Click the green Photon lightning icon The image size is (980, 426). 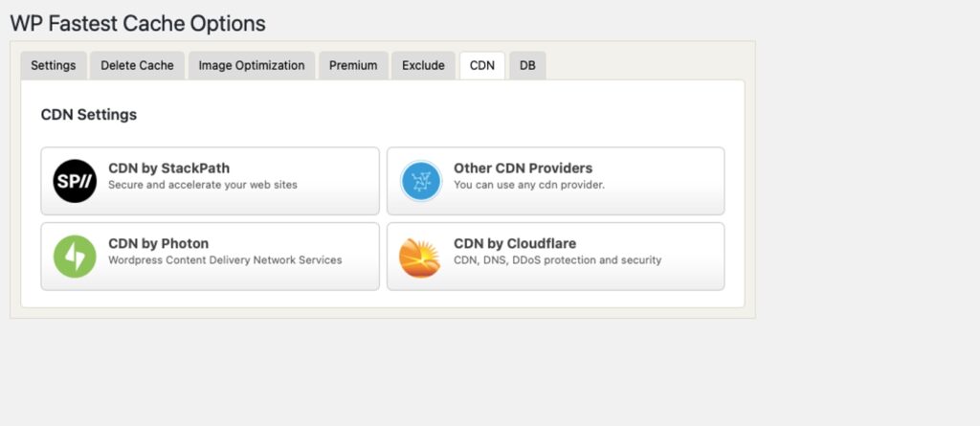point(75,257)
